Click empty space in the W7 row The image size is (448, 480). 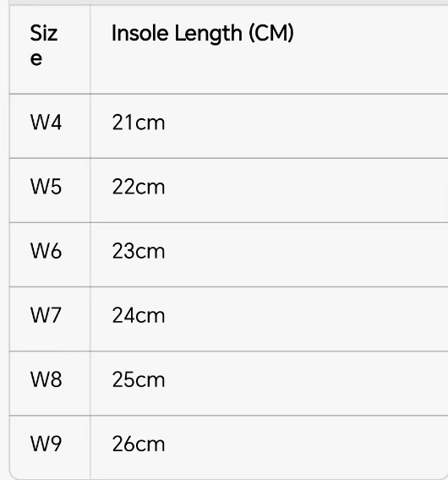click(x=306, y=319)
